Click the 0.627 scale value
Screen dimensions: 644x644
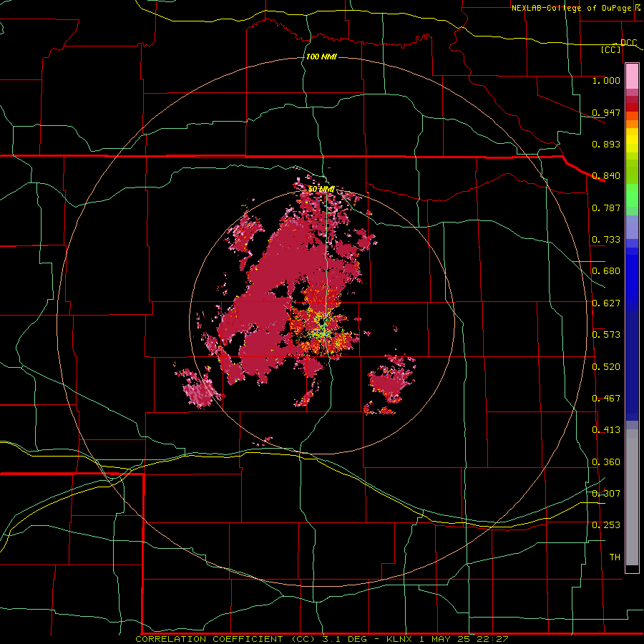[606, 303]
